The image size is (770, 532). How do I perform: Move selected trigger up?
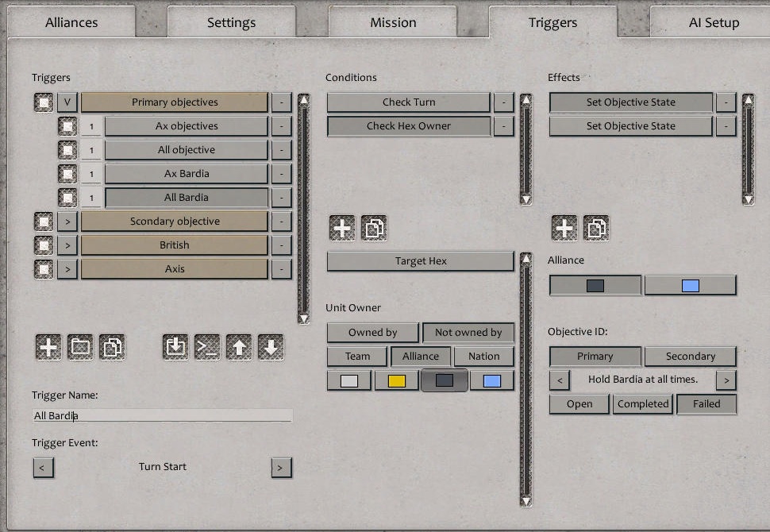click(239, 347)
